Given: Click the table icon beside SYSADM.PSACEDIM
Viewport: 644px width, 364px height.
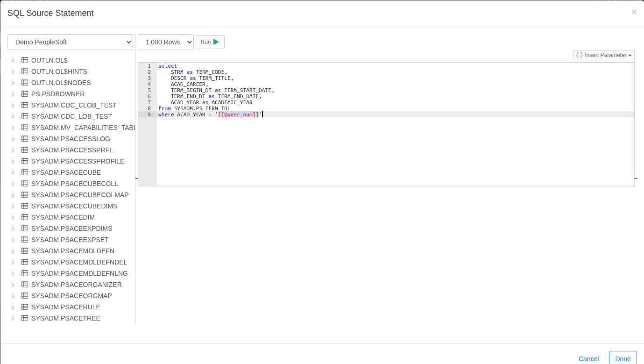Looking at the screenshot, I should [x=25, y=217].
